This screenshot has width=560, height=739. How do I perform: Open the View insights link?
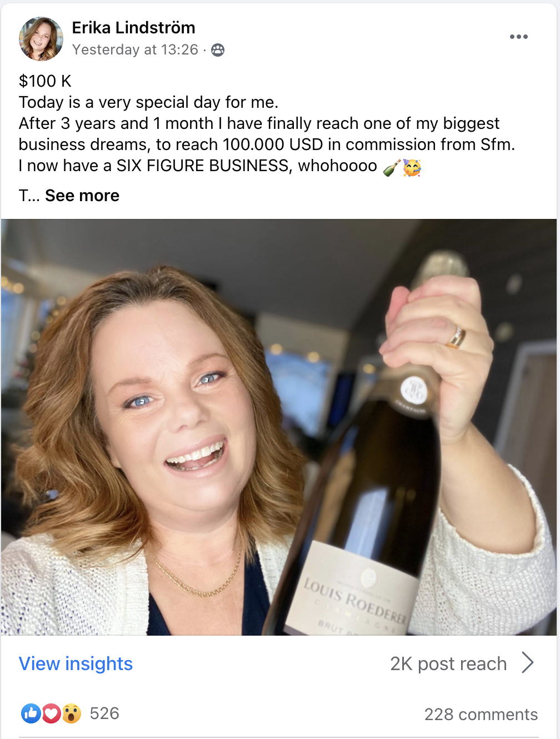[76, 663]
